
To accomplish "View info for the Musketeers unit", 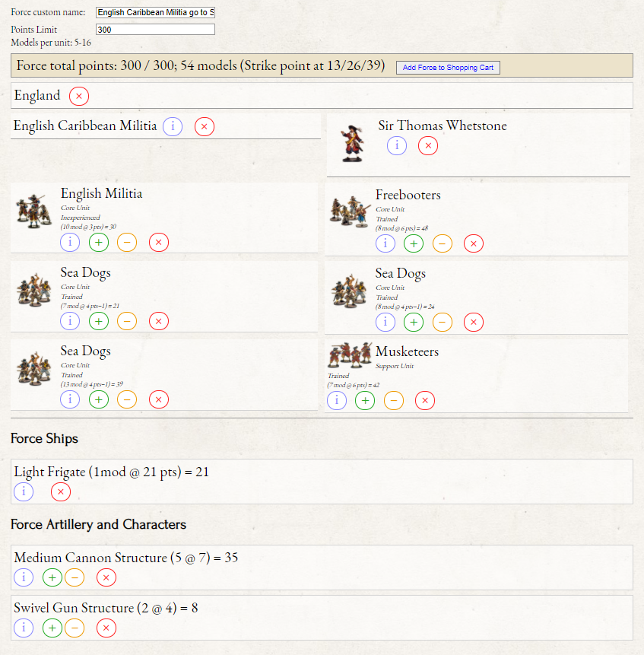I will (x=337, y=400).
